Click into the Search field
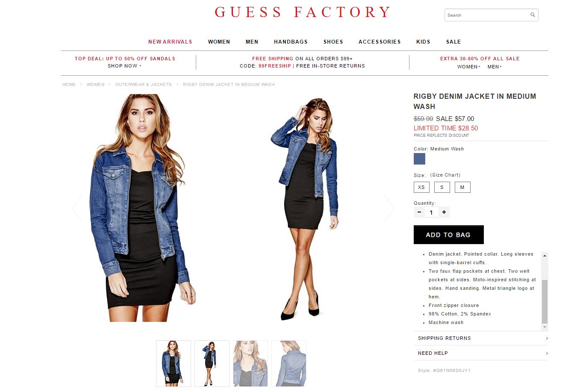The width and height of the screenshot is (580, 392). [487, 15]
